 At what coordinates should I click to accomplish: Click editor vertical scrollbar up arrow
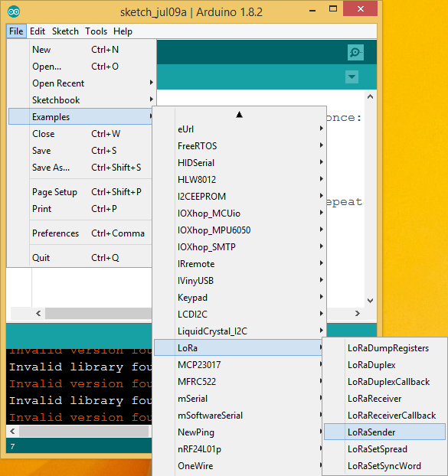(x=370, y=97)
